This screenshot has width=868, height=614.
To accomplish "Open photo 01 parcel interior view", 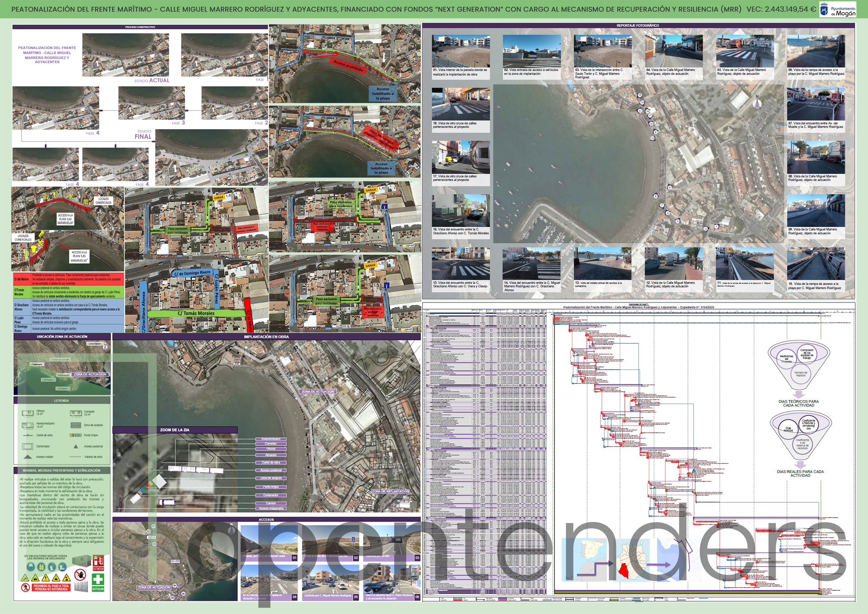I will click(461, 51).
